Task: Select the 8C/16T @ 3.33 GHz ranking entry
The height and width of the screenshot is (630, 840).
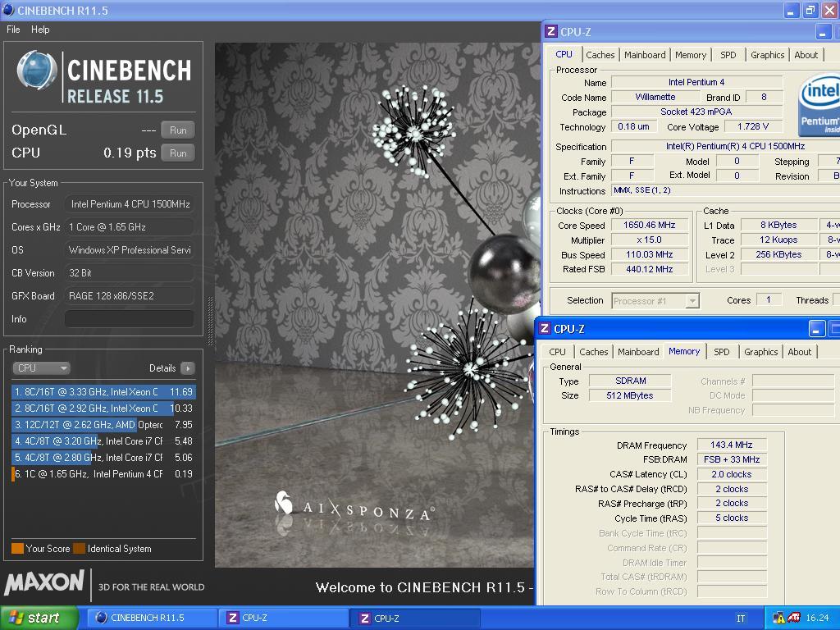Action: tap(103, 392)
